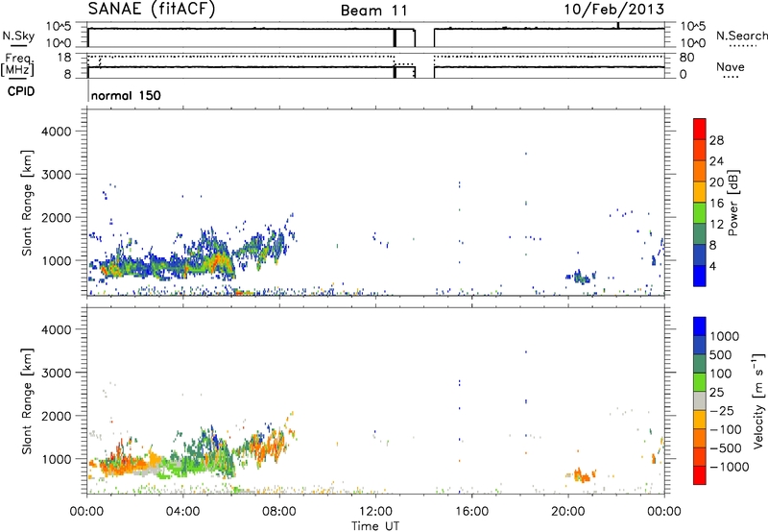Pick the red bottom segment of velocity colorbar
The image size is (768, 532).
[700, 475]
